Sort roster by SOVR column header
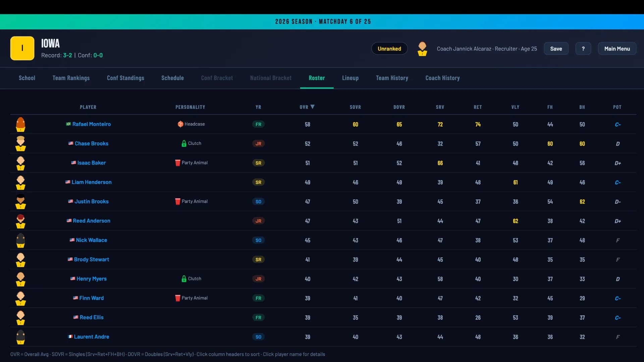The height and width of the screenshot is (362, 644). point(355,107)
